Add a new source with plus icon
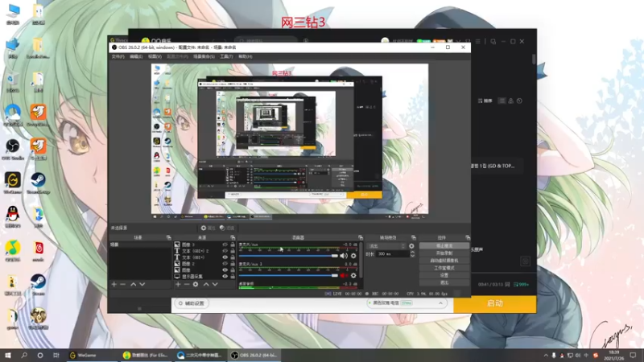Image resolution: width=644 pixels, height=362 pixels. click(x=178, y=284)
